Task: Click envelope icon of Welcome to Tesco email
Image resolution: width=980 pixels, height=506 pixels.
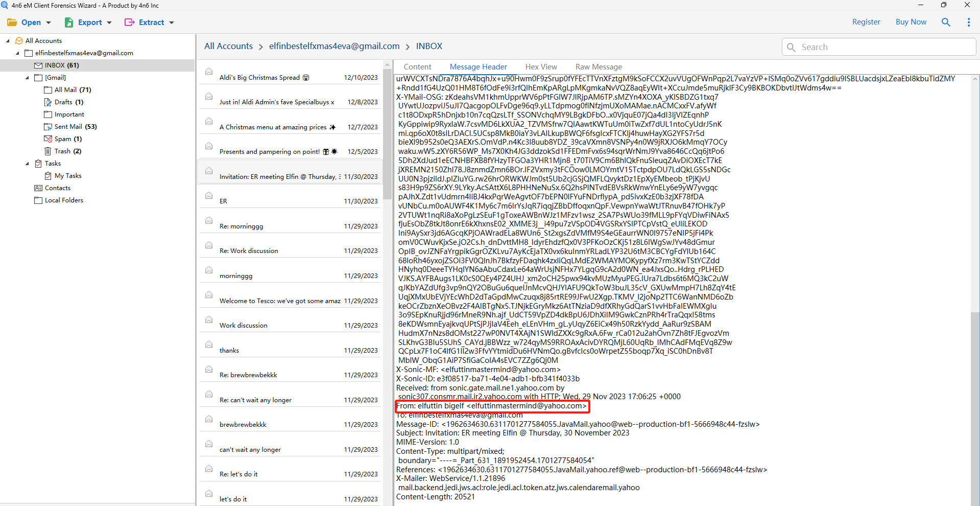Action: tap(209, 294)
